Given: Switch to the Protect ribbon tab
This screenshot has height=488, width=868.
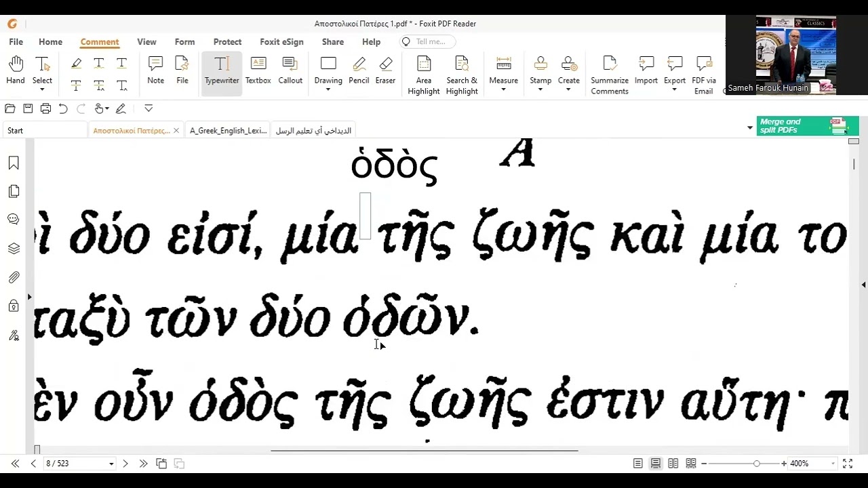Looking at the screenshot, I should click(x=227, y=42).
